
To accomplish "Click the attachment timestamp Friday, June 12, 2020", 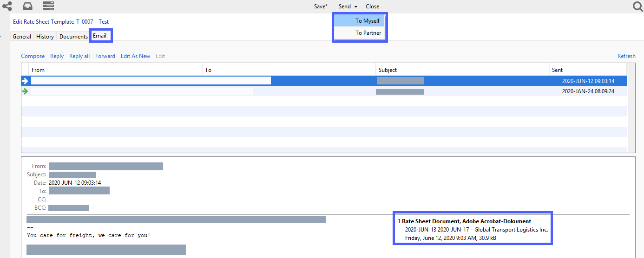I will pos(451,238).
